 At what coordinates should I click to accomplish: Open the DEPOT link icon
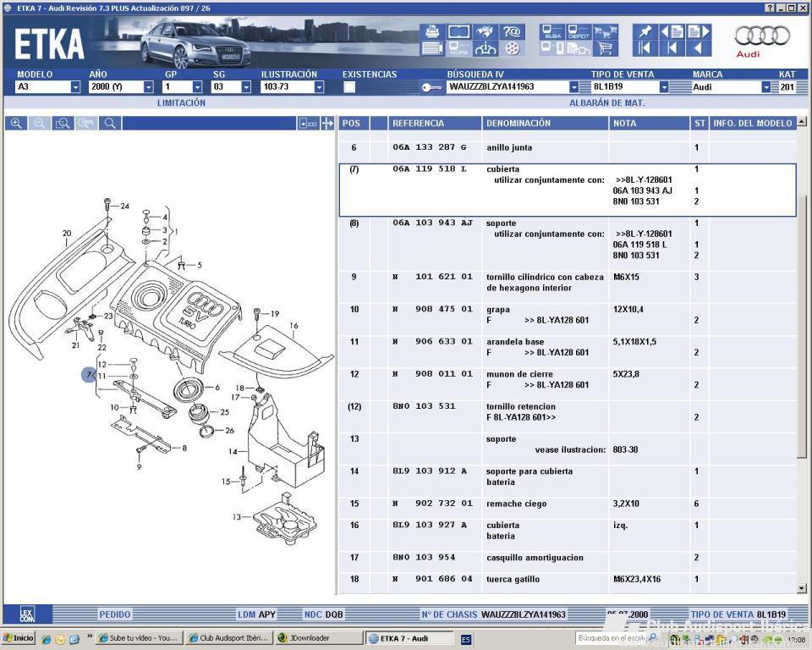click(579, 31)
